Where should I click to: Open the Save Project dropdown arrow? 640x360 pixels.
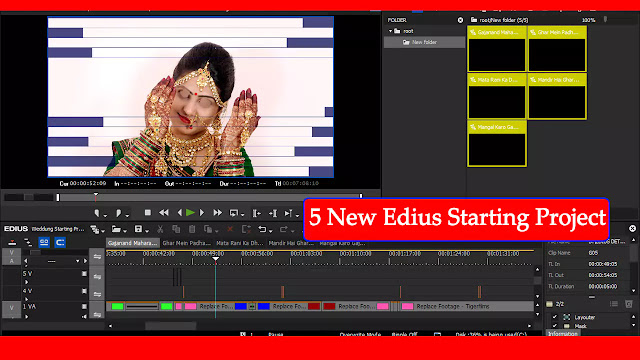(147, 231)
